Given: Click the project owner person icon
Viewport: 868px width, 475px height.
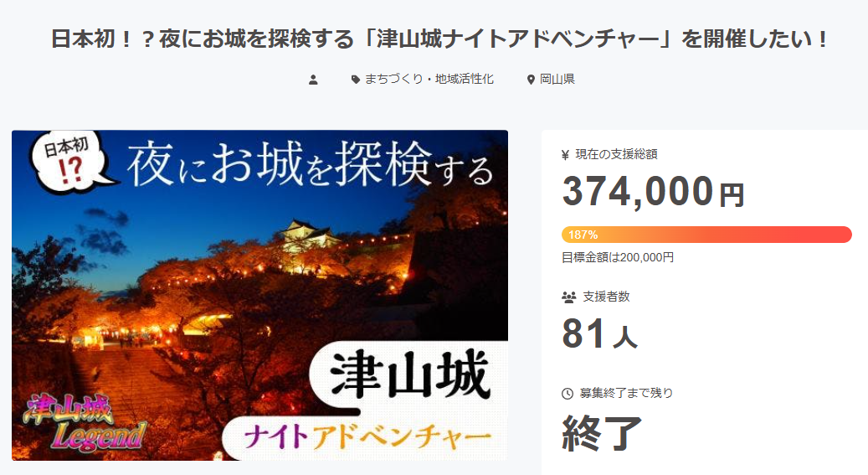Looking at the screenshot, I should point(313,80).
